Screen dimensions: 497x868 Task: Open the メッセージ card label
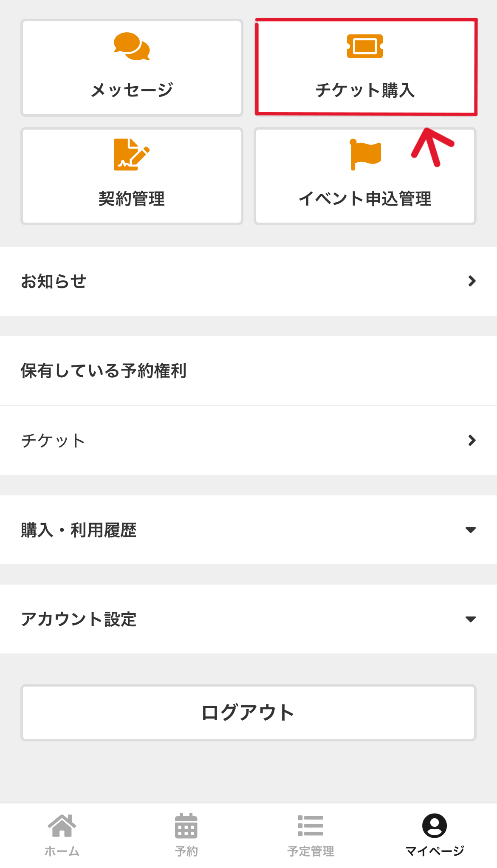tap(132, 90)
